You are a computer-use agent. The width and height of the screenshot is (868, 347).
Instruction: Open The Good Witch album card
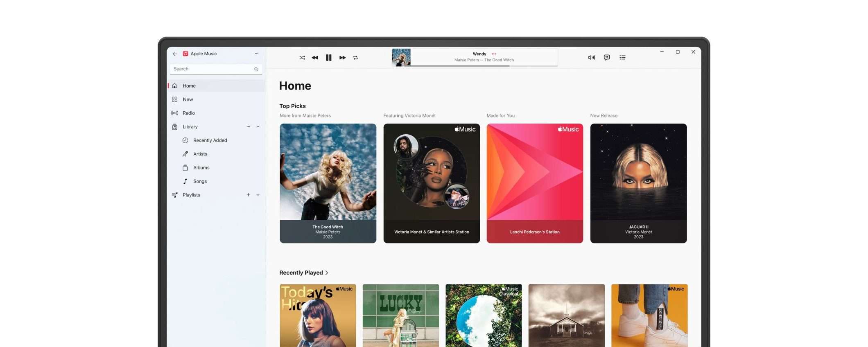(x=328, y=183)
